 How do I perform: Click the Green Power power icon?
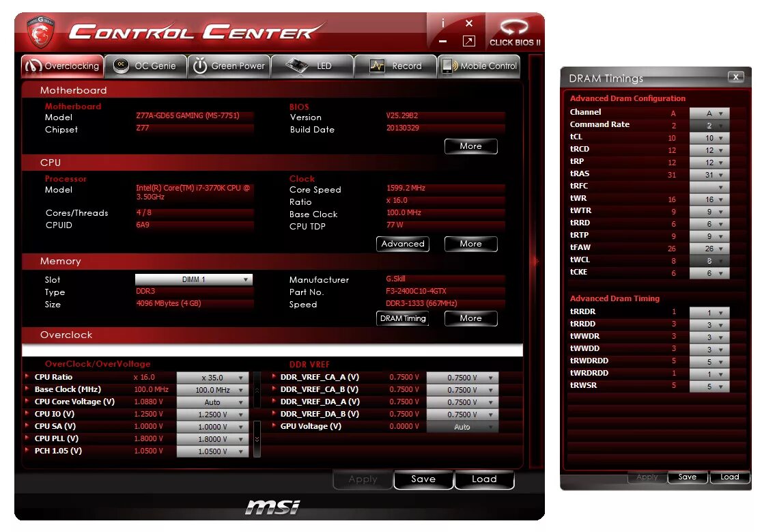click(x=200, y=66)
